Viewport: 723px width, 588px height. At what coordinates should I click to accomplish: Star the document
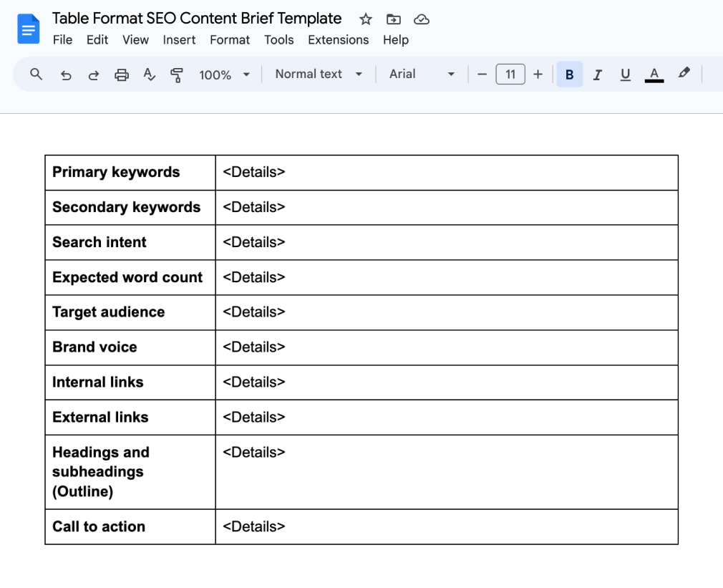coord(365,19)
